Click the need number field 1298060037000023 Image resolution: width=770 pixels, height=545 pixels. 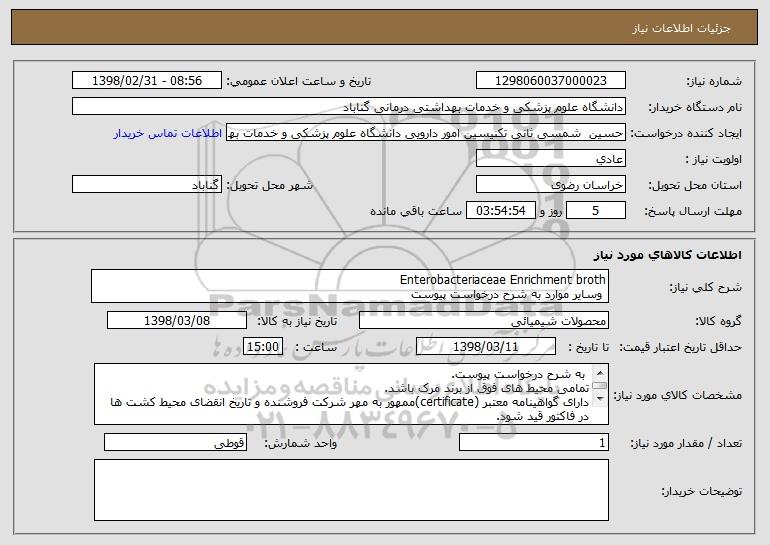pos(550,81)
